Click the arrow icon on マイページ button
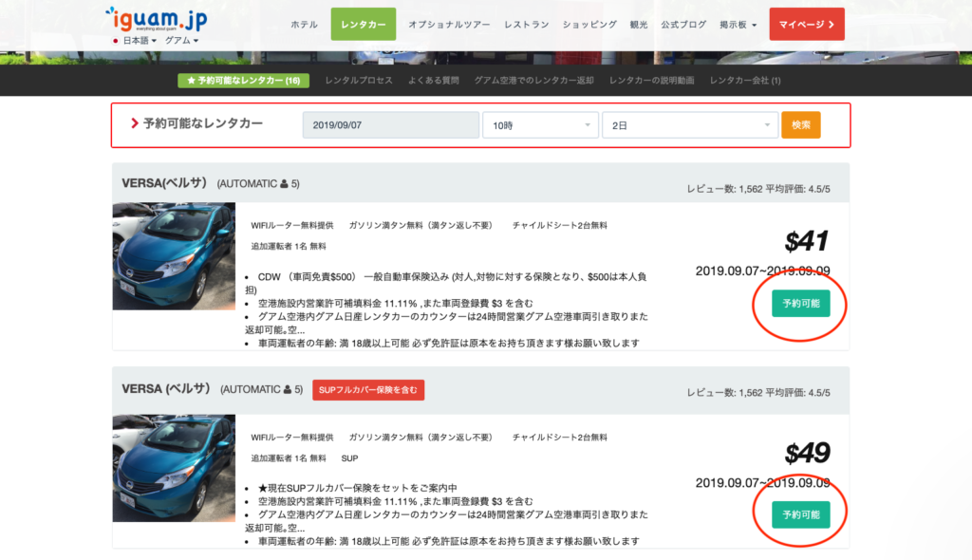 [832, 25]
